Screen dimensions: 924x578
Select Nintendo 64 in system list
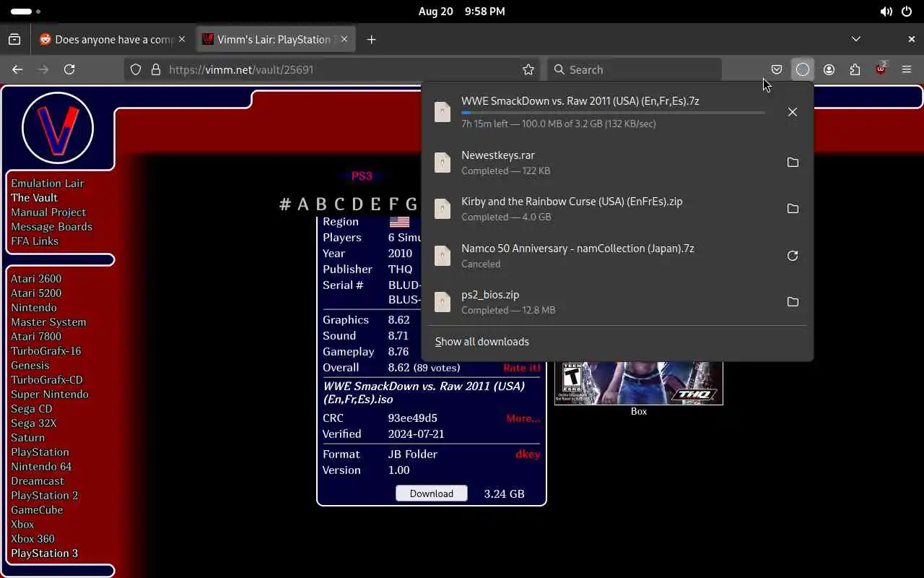click(41, 467)
